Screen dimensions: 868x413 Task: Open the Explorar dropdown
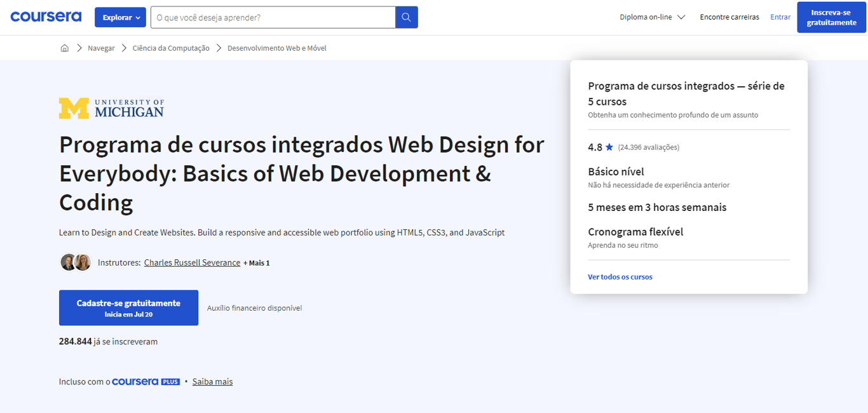click(119, 17)
